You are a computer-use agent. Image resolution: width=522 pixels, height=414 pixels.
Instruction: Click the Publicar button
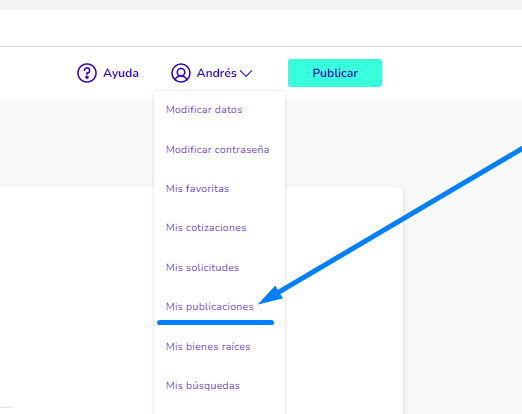tap(335, 73)
